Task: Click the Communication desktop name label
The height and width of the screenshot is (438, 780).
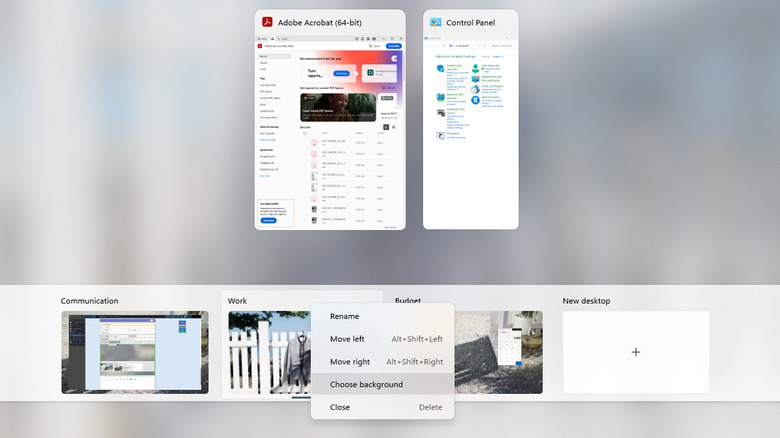Action: click(x=90, y=301)
